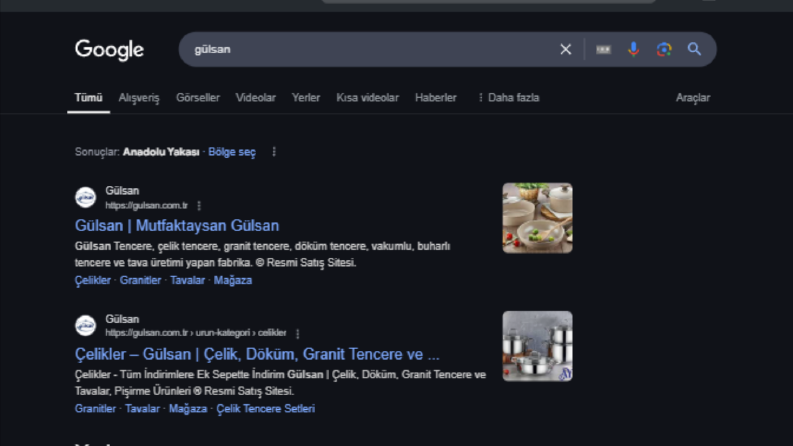
Task: Open the steel pots thumbnail of second result
Action: [537, 346]
